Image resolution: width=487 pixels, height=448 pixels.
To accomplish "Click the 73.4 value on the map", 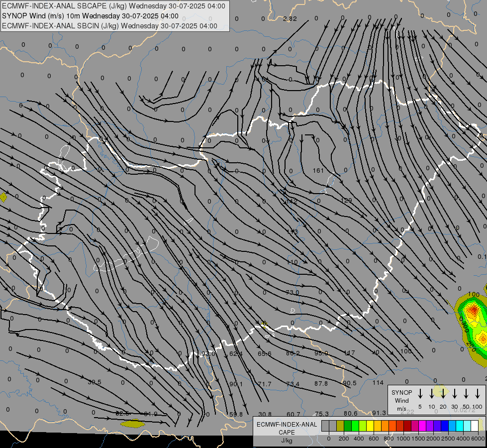I will pos(293,384).
